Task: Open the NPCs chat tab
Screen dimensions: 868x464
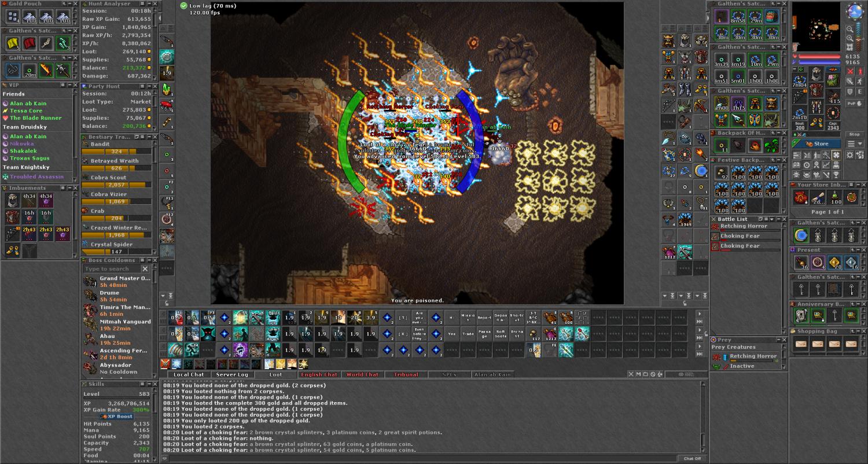Action: point(449,374)
